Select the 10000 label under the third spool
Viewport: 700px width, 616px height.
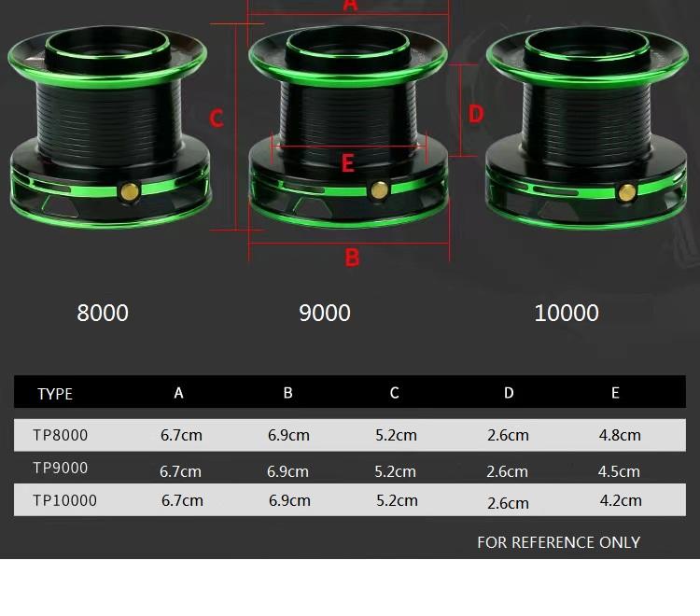[567, 313]
